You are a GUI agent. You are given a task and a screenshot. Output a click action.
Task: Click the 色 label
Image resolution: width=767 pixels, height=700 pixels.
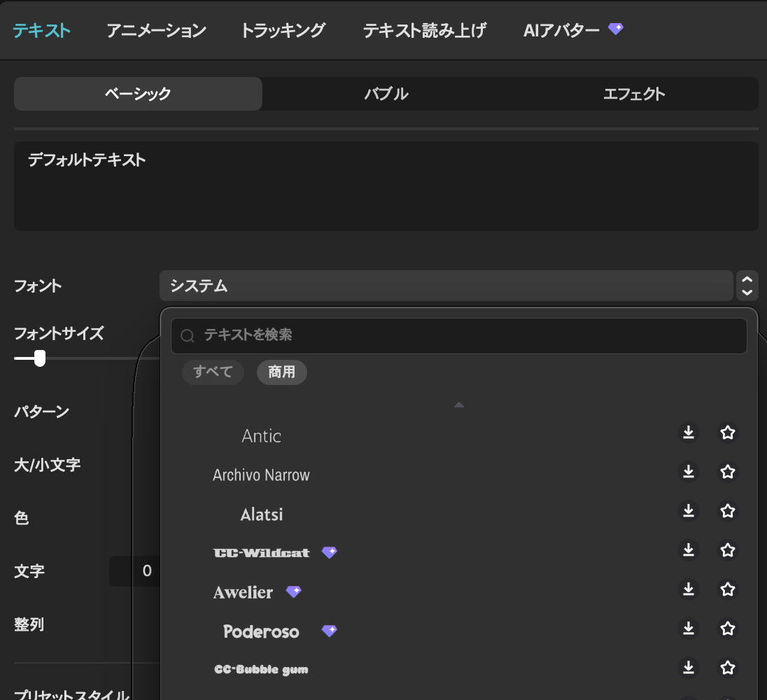coord(22,517)
